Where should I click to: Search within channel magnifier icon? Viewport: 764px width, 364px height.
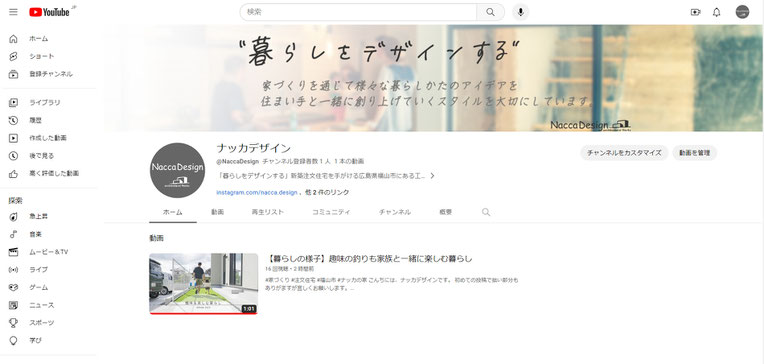coord(486,212)
